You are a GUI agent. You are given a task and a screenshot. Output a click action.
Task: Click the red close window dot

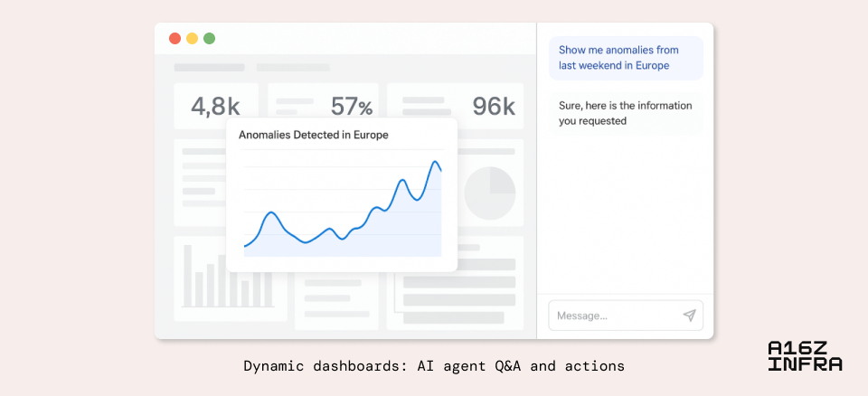tap(175, 38)
